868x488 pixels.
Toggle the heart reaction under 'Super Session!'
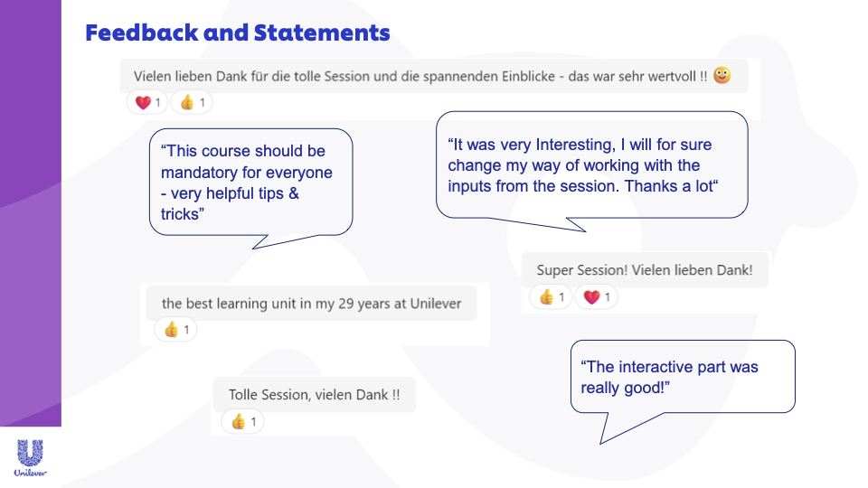click(596, 296)
